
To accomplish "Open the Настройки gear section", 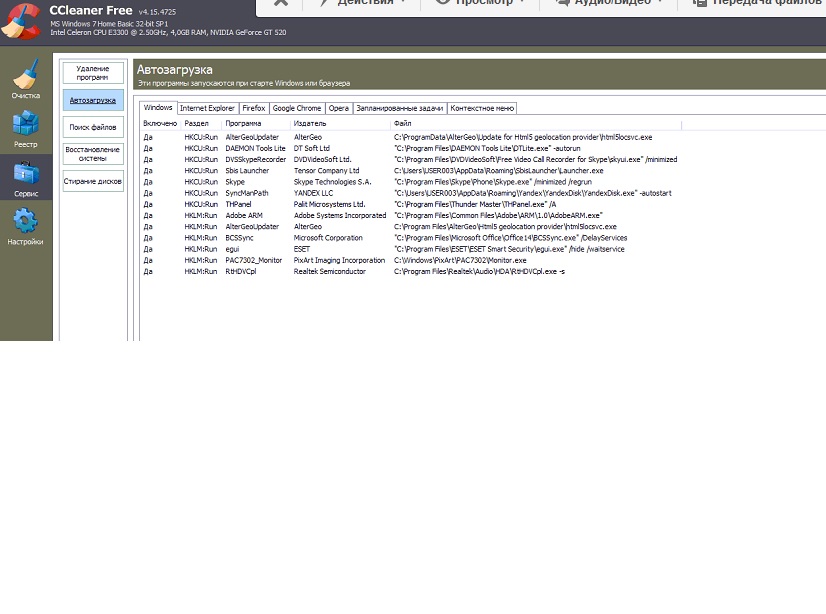I will (26, 226).
